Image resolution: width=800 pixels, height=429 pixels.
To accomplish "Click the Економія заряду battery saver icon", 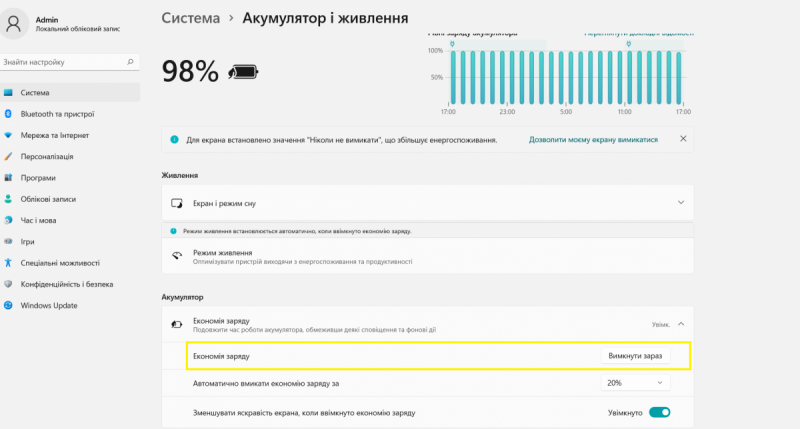I will (177, 324).
